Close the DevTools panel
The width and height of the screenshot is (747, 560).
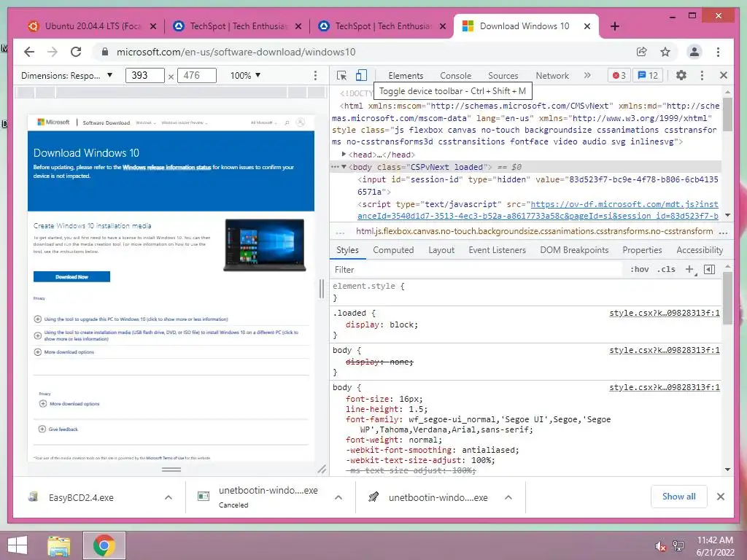coord(724,75)
